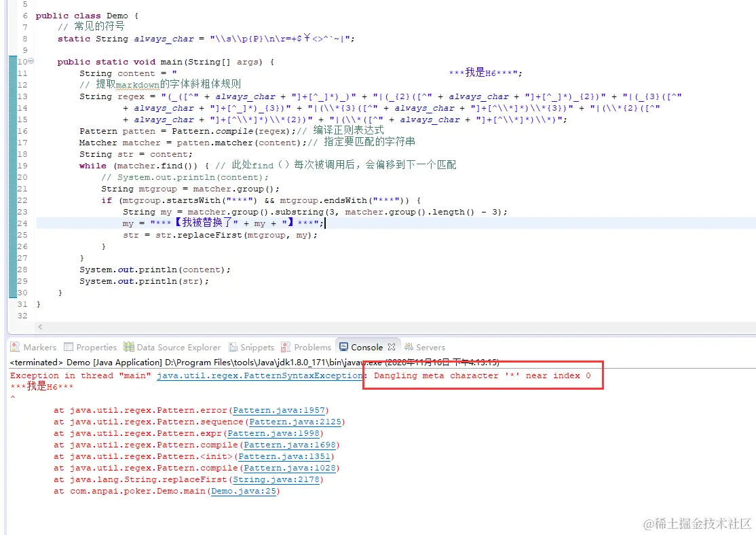Open the String.java:2178 stack link

coord(276,479)
